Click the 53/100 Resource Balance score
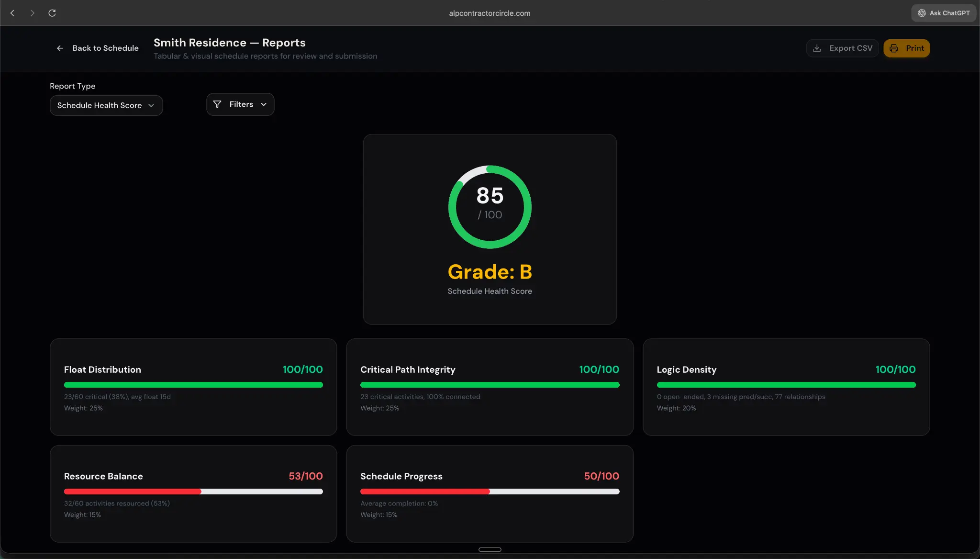The height and width of the screenshot is (559, 980). coord(306,476)
